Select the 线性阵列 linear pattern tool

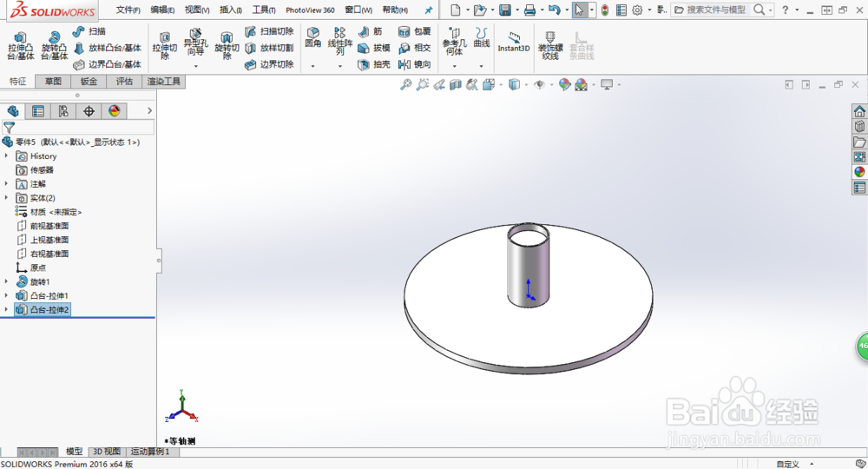point(340,42)
